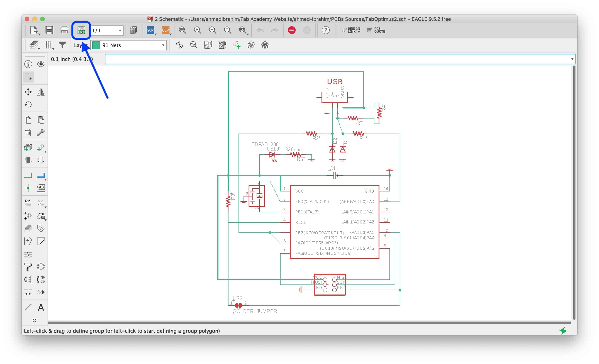
Task: Click the Zoom to fit icon
Action: (182, 30)
